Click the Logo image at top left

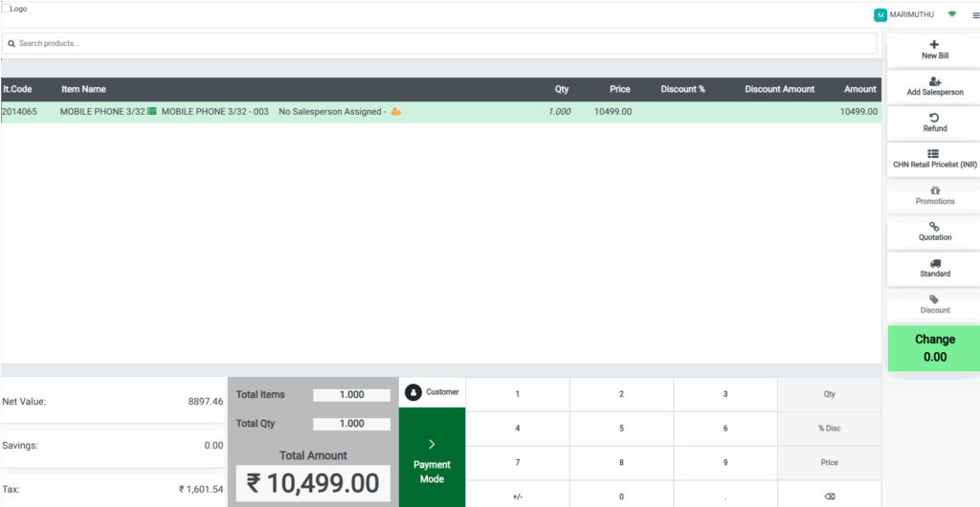tap(14, 9)
